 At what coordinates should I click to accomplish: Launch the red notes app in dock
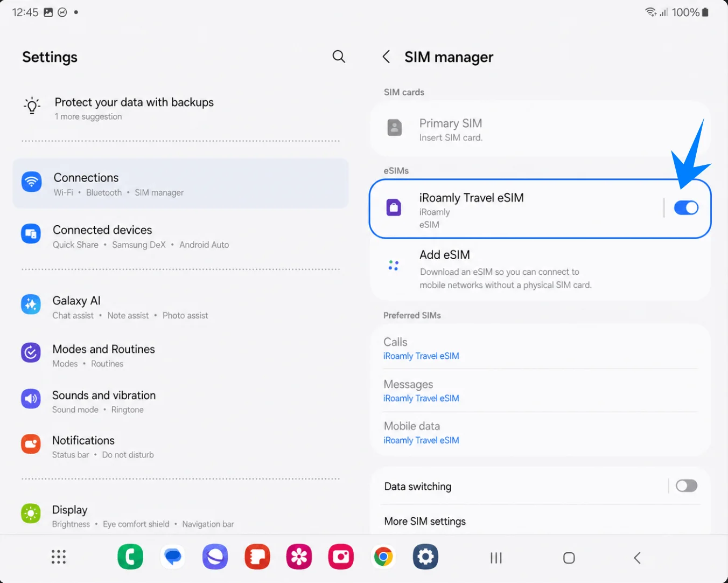point(257,557)
